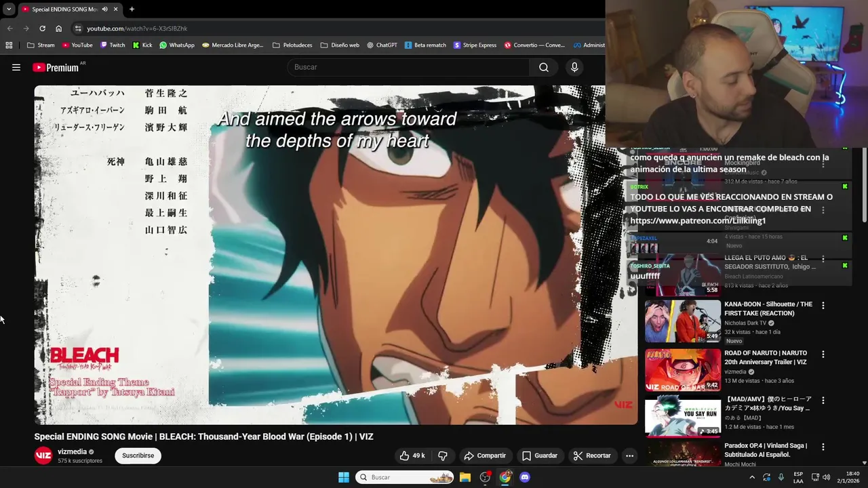Click the Bleach video player area
This screenshot has width=868, height=488.
[336, 255]
